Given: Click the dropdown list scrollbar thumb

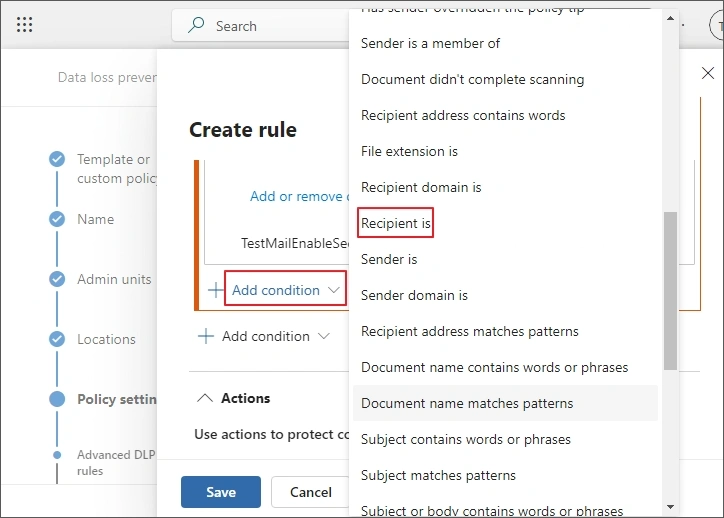Looking at the screenshot, I should pos(670,291).
